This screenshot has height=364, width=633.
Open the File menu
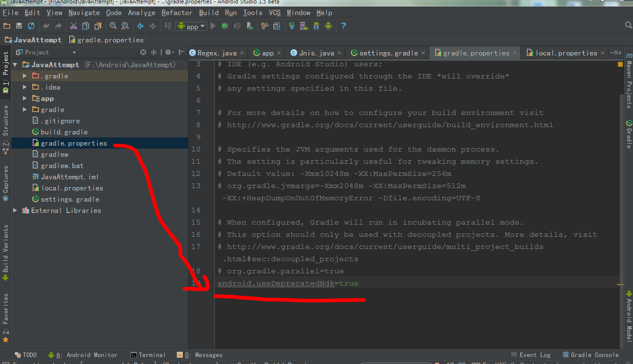tap(10, 13)
